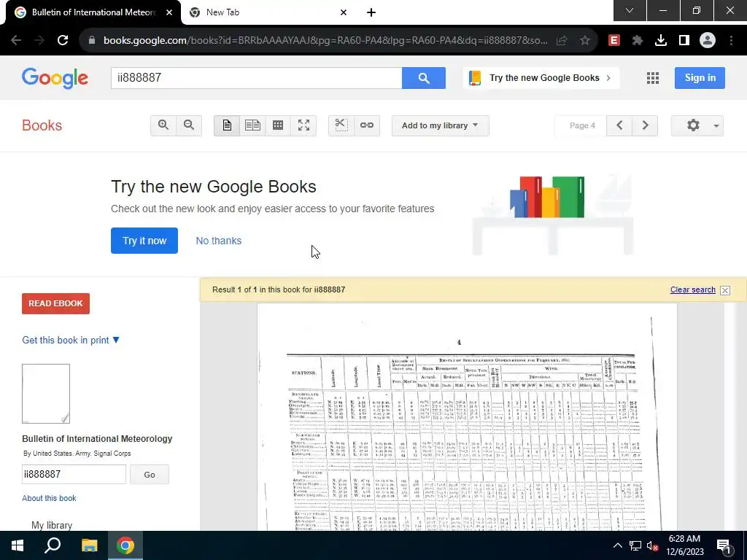Open About this book link

click(49, 498)
